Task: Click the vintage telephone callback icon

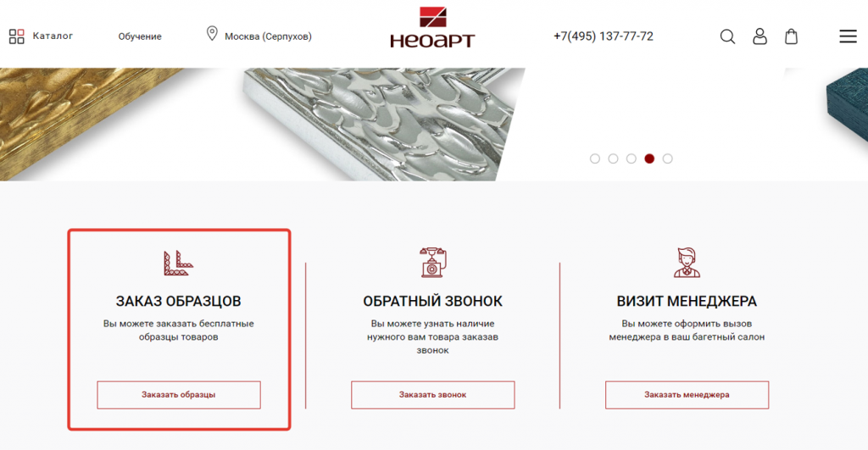Action: click(433, 263)
